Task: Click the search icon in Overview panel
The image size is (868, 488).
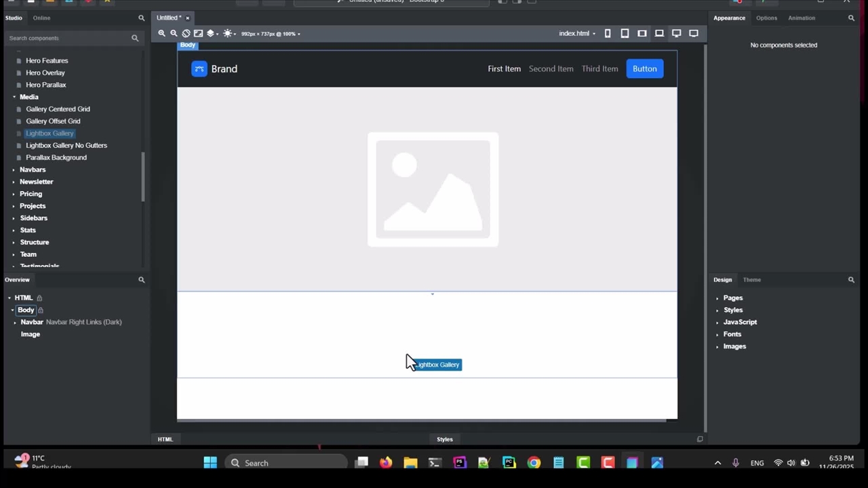Action: (x=141, y=280)
